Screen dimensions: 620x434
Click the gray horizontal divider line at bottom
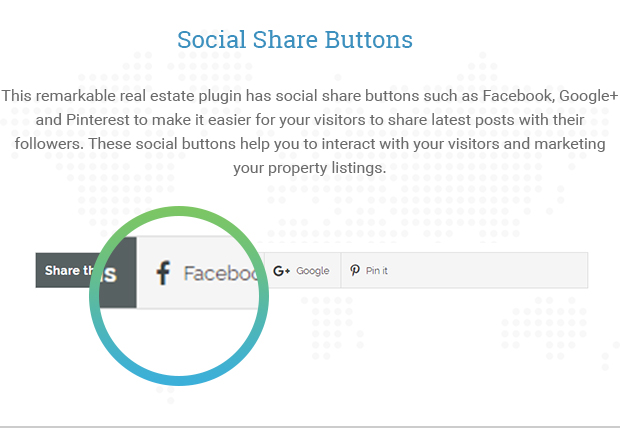(310, 427)
